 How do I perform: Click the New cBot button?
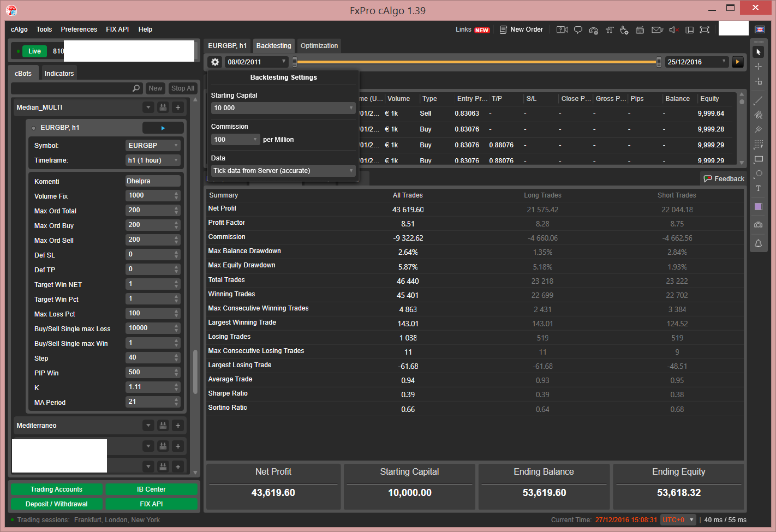[156, 88]
